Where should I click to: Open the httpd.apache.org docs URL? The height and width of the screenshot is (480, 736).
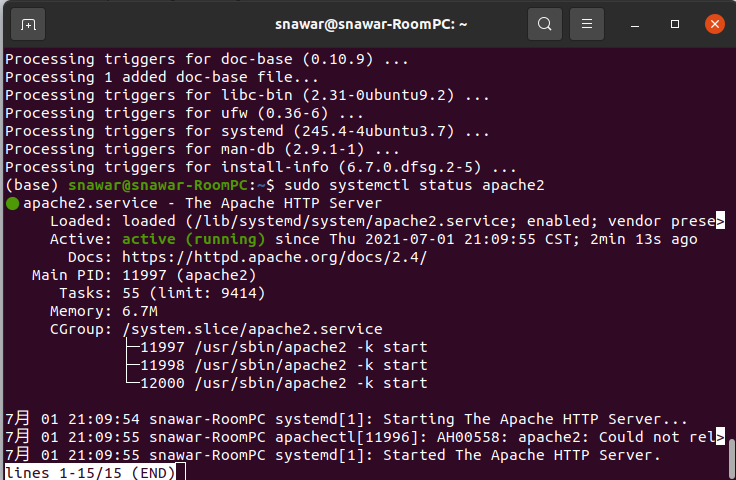[275, 257]
